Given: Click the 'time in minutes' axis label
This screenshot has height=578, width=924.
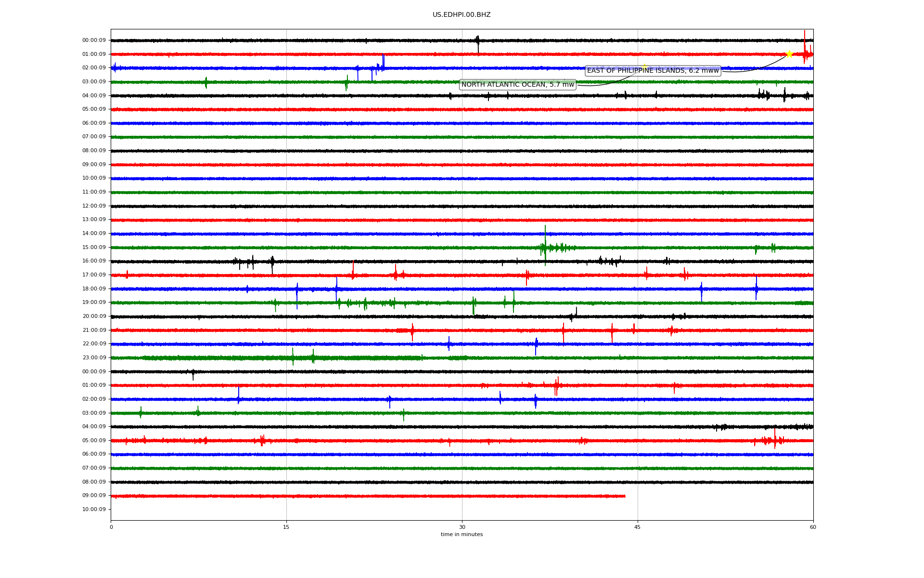Looking at the screenshot, I should [462, 535].
